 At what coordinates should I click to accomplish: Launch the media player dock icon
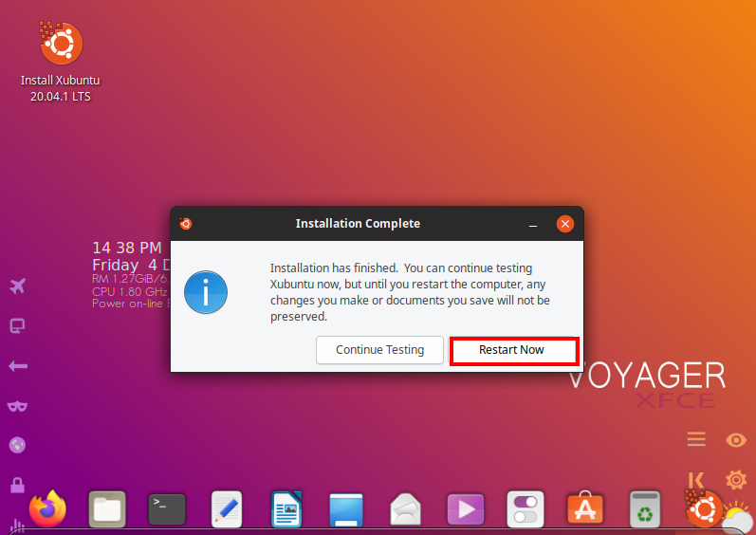click(466, 509)
